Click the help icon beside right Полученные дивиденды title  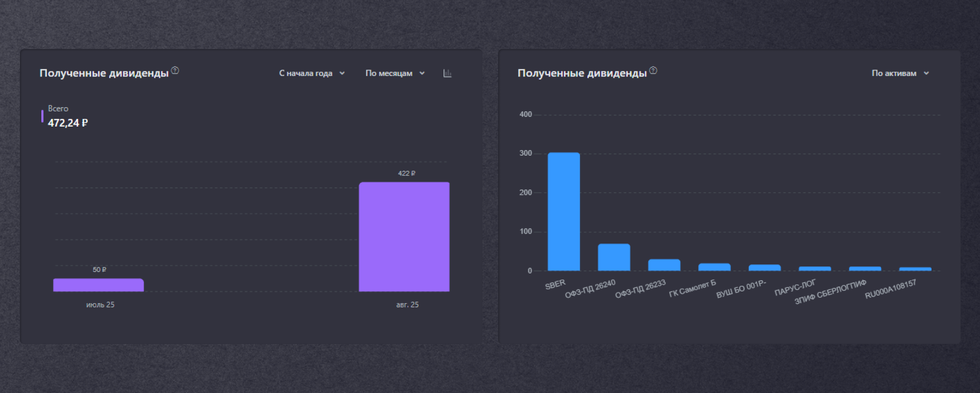(x=653, y=70)
